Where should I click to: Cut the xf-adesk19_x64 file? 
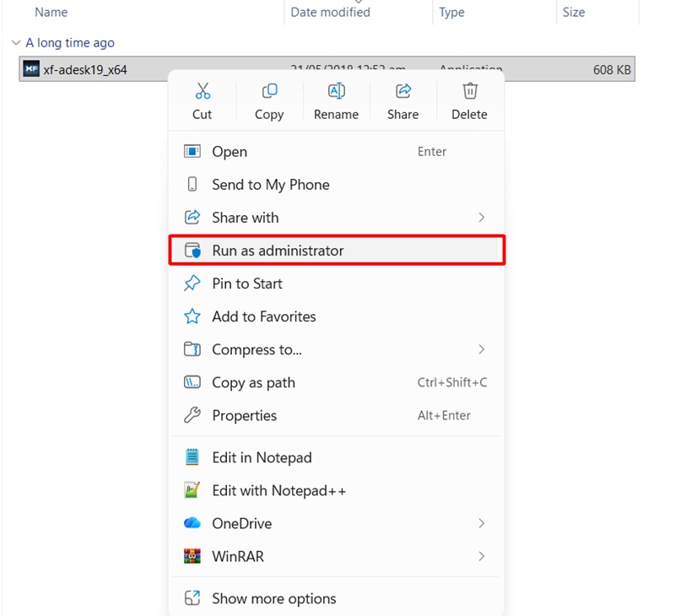click(202, 100)
